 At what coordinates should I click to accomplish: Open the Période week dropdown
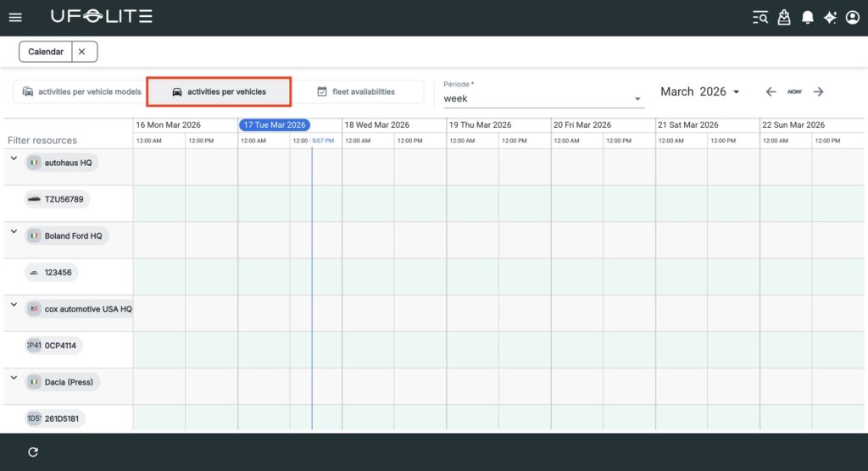point(543,99)
